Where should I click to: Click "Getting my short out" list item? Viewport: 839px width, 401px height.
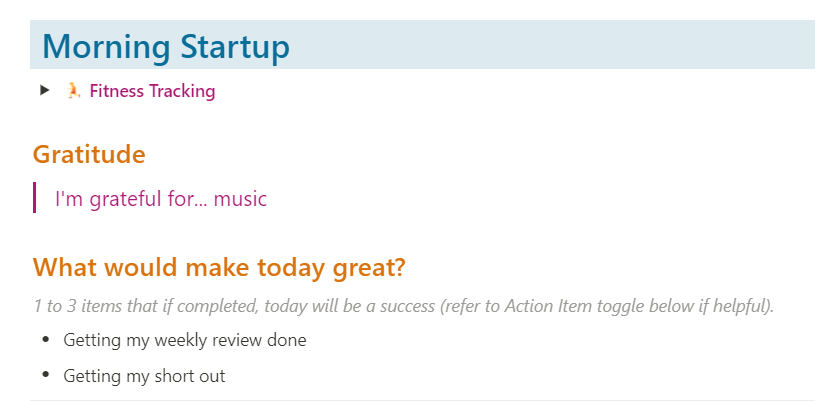coord(144,376)
